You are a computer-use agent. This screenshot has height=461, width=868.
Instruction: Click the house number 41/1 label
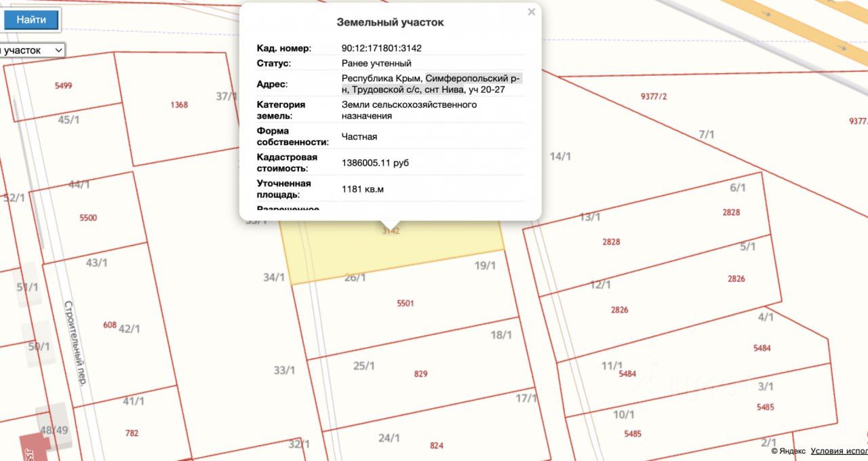[x=134, y=401]
